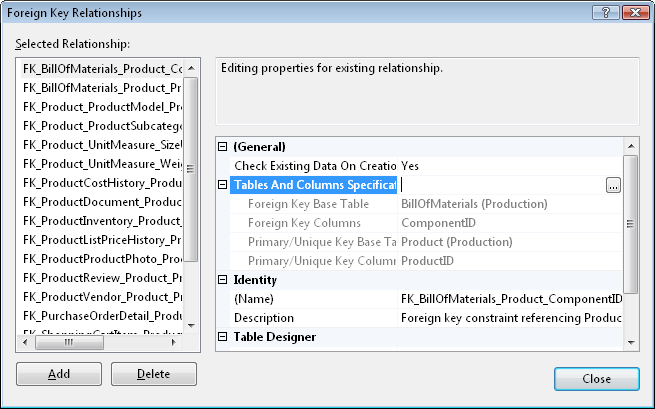Click the help question mark button
The image size is (655, 409).
pyautogui.click(x=605, y=13)
